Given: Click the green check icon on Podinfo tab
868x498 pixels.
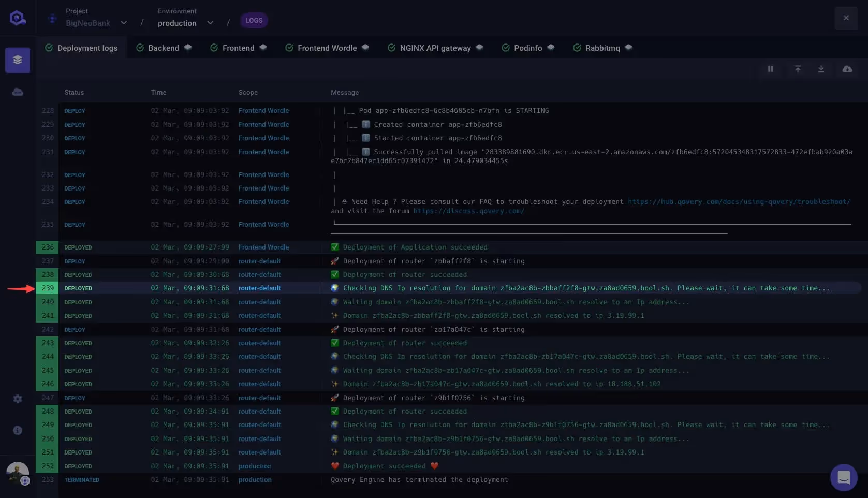Looking at the screenshot, I should (x=505, y=48).
